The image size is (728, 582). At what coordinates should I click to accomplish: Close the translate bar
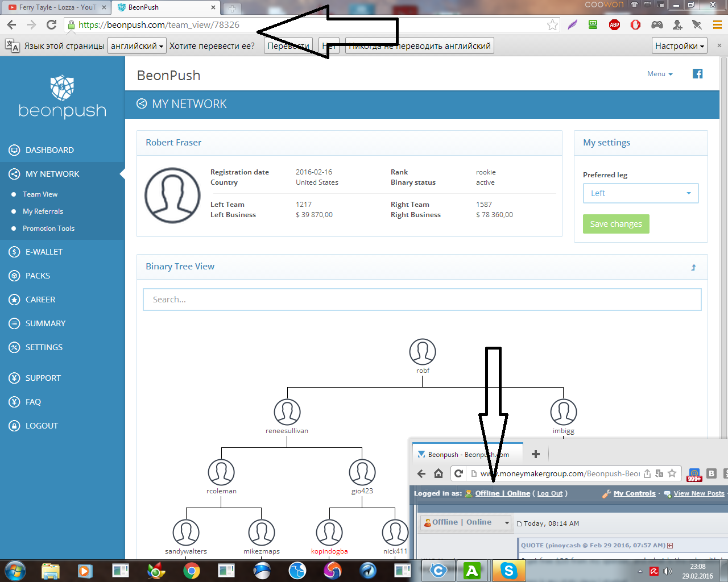pyautogui.click(x=719, y=45)
